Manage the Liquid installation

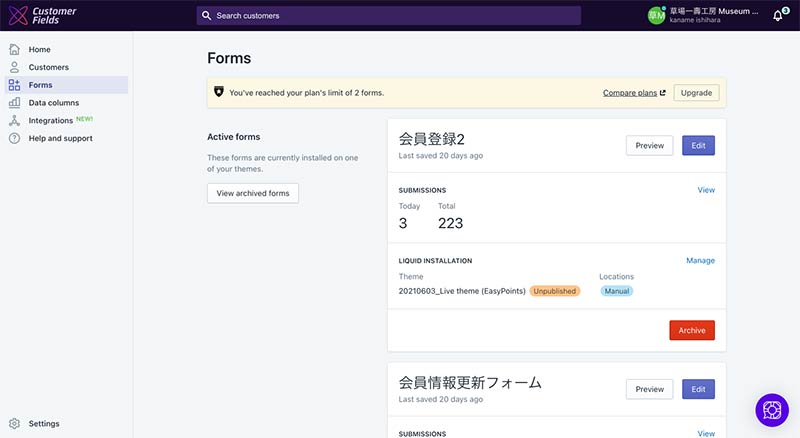click(700, 261)
